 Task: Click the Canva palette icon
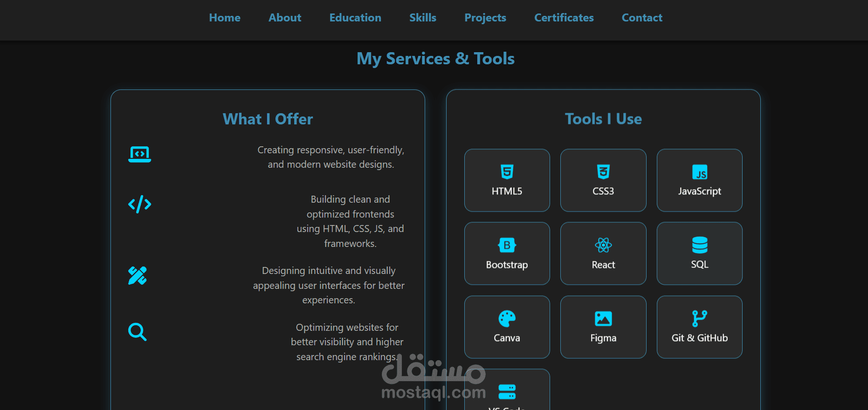[507, 319]
